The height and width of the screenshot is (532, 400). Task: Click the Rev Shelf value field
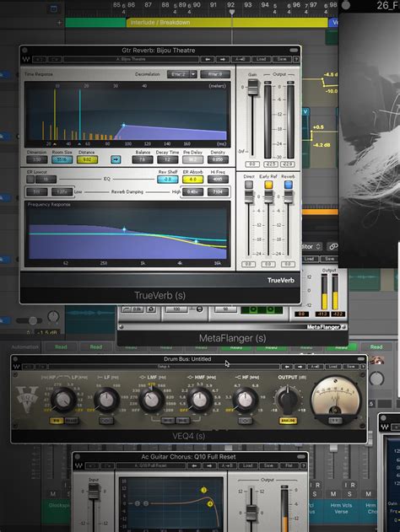pyautogui.click(x=167, y=179)
